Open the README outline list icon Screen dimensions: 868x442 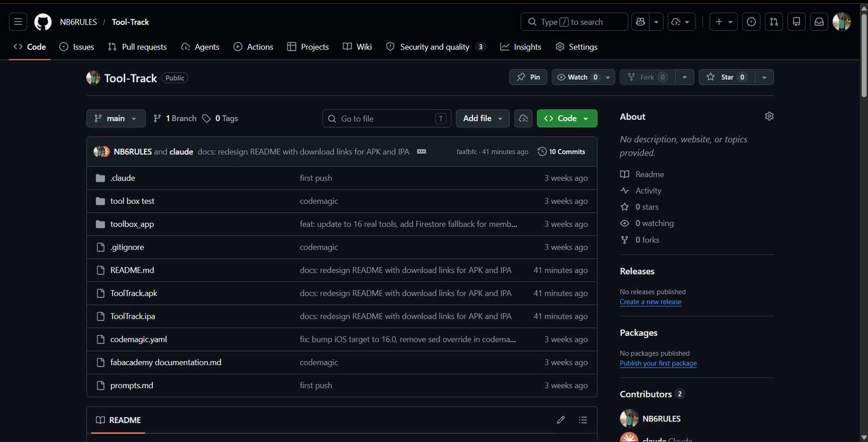coord(583,420)
